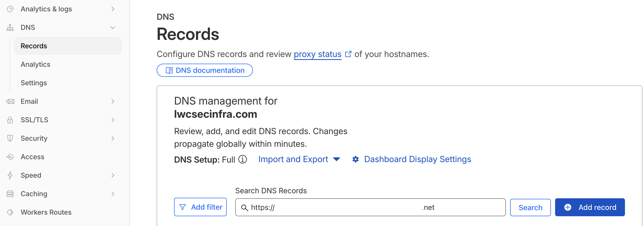Click the SSL/TLS padlock icon
This screenshot has width=644, height=226.
pyautogui.click(x=10, y=120)
